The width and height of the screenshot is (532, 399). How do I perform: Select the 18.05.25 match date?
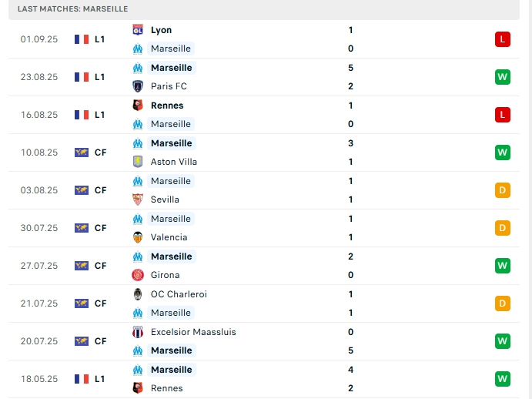tap(39, 379)
